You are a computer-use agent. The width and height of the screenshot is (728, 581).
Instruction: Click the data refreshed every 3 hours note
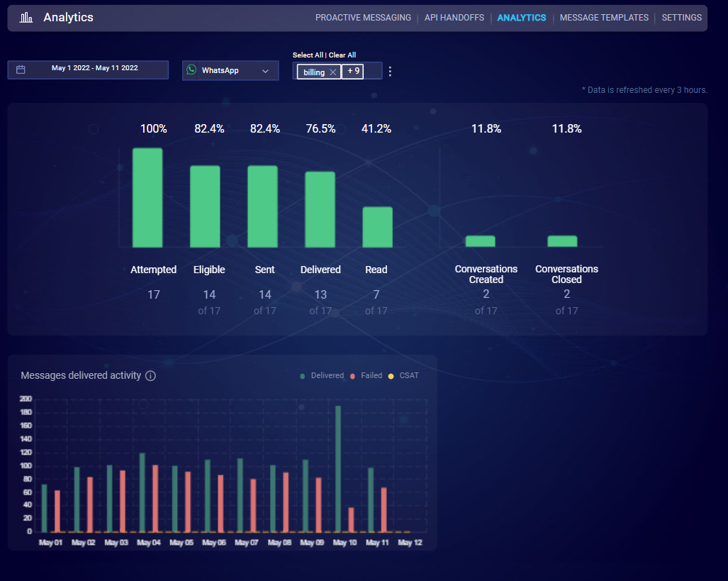tap(644, 90)
